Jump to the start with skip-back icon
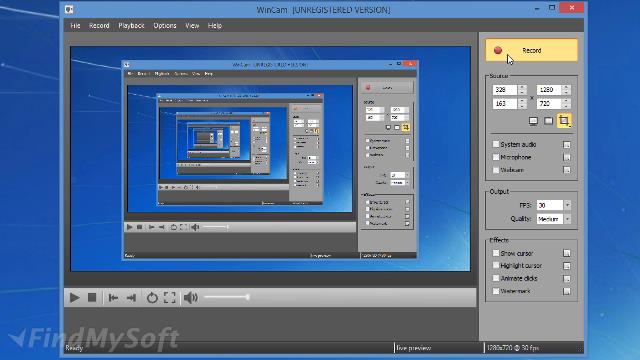The height and width of the screenshot is (360, 640). point(113,298)
